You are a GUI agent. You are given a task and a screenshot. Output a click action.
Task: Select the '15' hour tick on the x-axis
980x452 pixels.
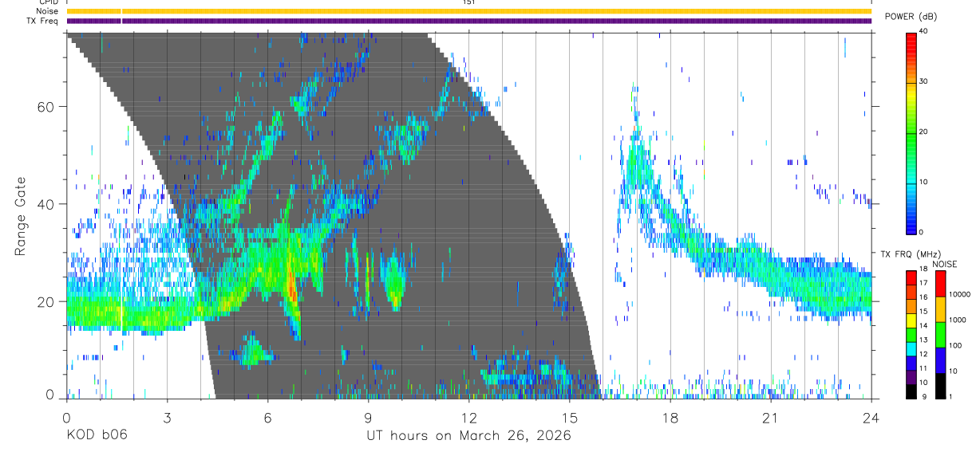569,417
